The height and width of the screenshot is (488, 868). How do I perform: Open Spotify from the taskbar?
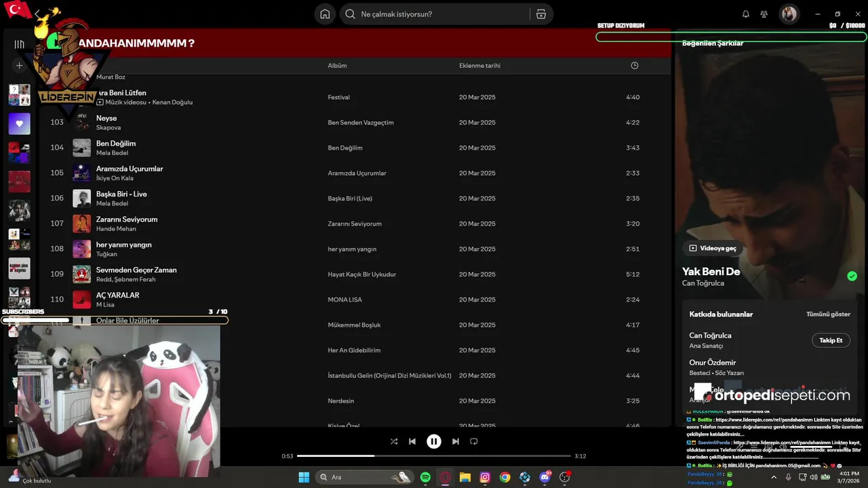pos(425,477)
